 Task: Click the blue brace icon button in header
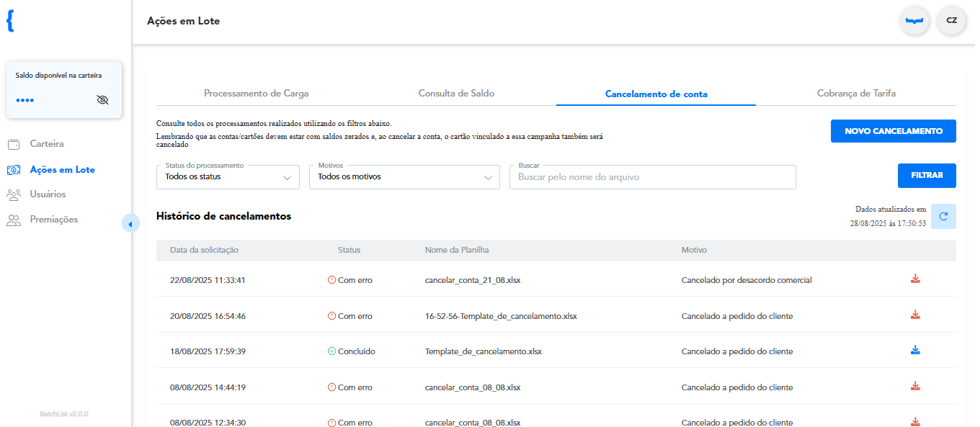(914, 20)
